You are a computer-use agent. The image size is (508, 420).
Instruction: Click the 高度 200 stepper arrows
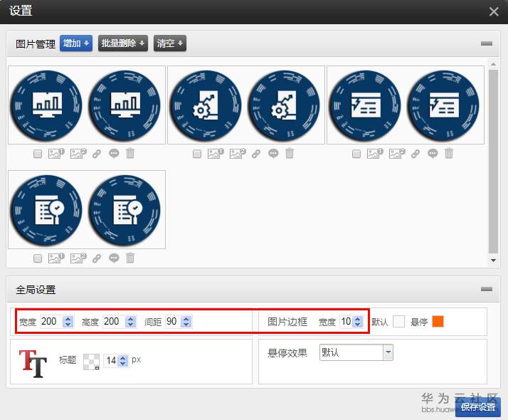click(x=131, y=322)
